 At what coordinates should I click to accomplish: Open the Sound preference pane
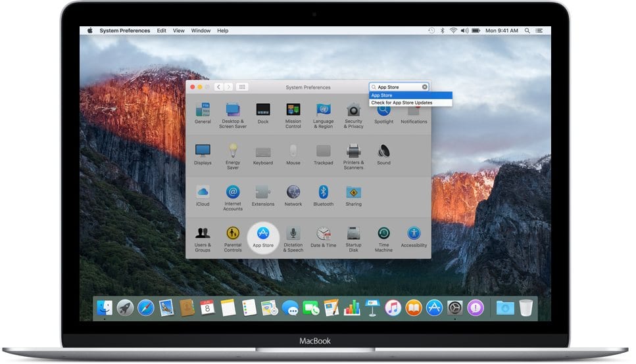pos(383,154)
